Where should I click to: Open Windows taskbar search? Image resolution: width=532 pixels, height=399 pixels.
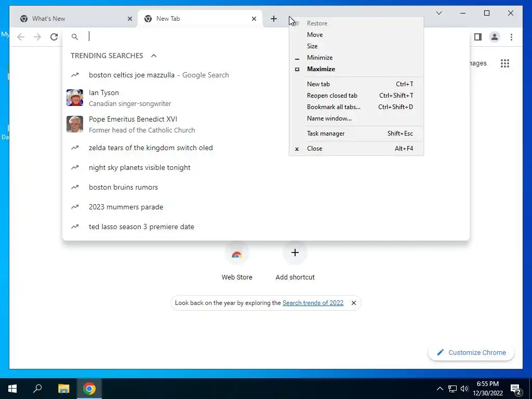pos(37,389)
